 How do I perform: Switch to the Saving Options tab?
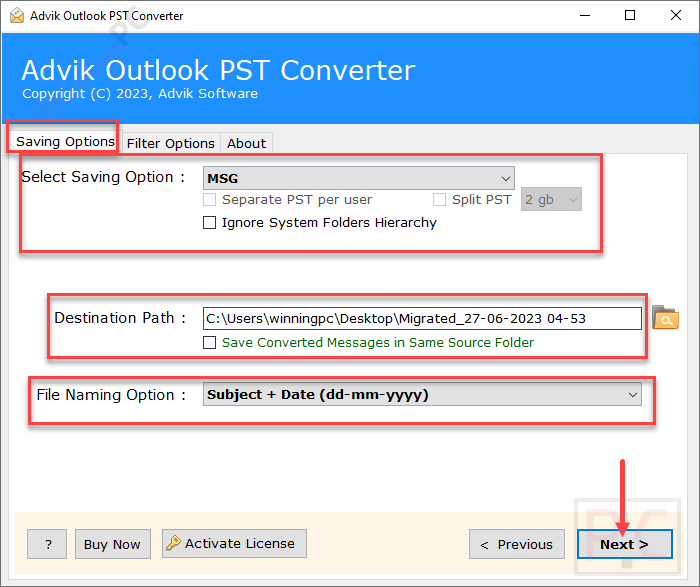click(65, 142)
